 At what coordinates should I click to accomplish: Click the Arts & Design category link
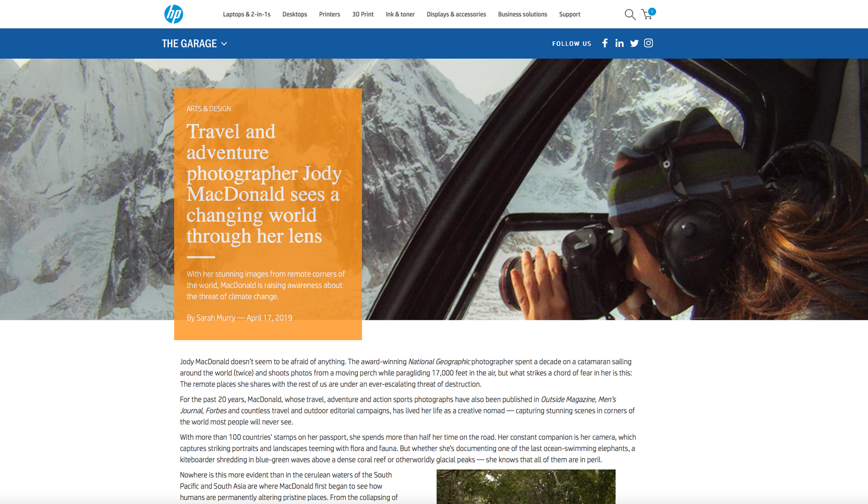point(209,109)
